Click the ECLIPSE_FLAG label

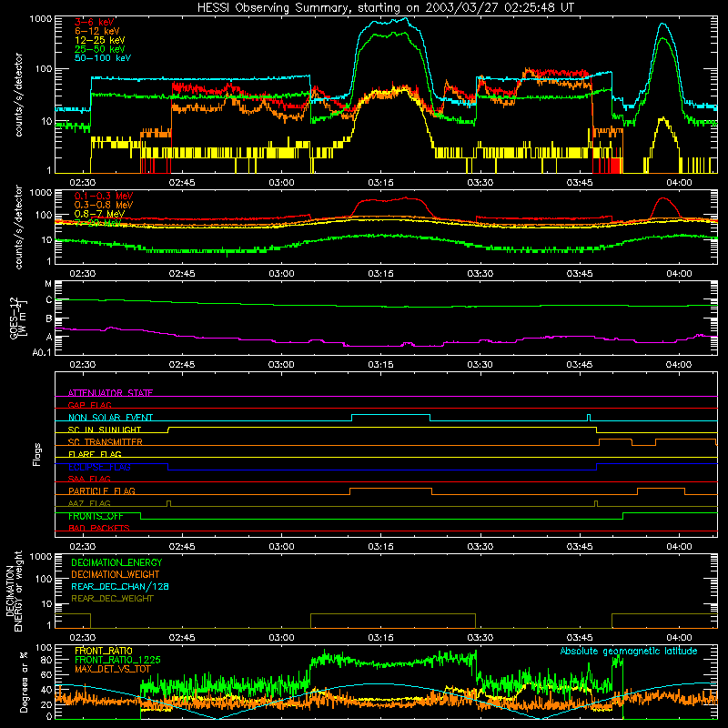tap(99, 467)
